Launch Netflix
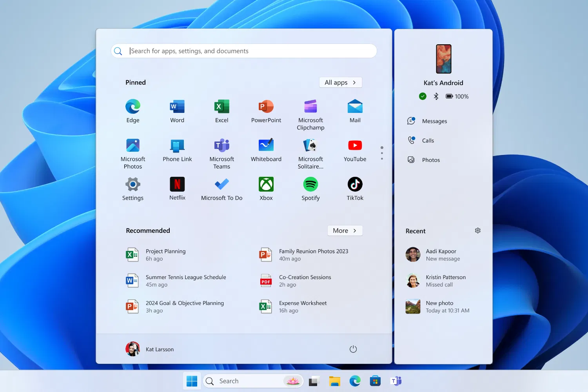The width and height of the screenshot is (588, 392). [177, 189]
